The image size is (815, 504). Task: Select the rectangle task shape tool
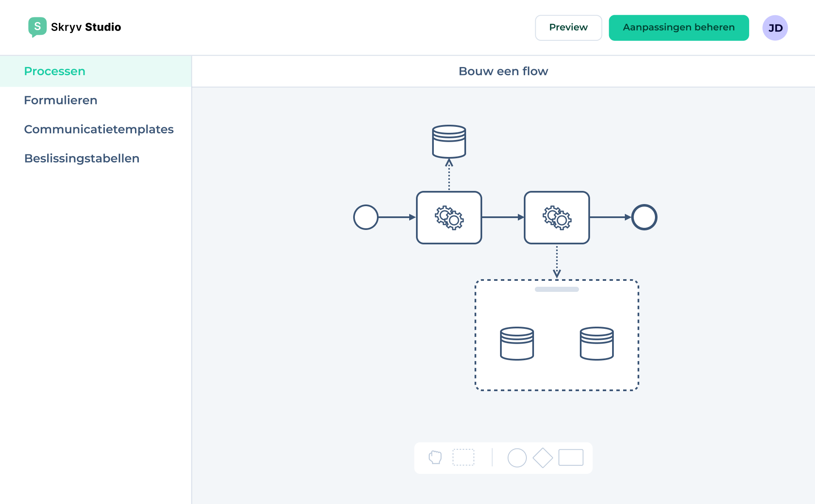(571, 458)
